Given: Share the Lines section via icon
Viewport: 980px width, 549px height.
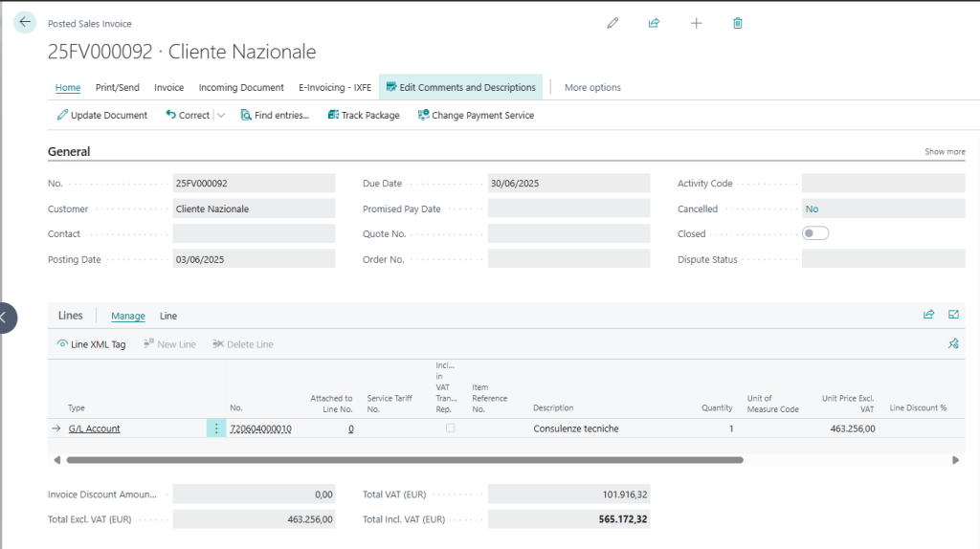Looking at the screenshot, I should 928,315.
